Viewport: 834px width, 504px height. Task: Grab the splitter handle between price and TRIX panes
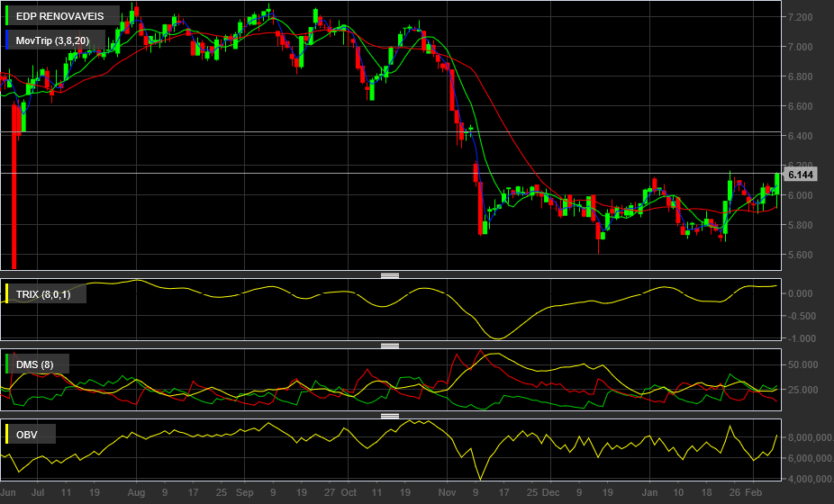(x=390, y=274)
